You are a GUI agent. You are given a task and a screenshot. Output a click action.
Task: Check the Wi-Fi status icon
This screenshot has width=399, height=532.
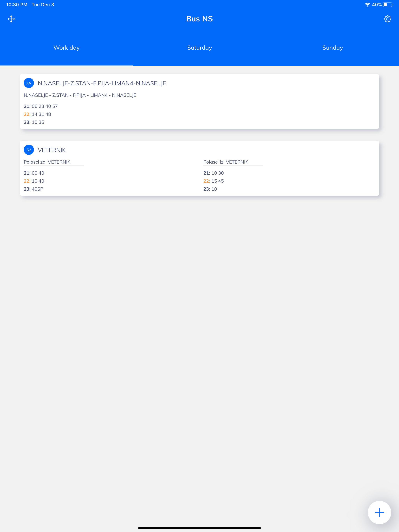[x=367, y=4]
